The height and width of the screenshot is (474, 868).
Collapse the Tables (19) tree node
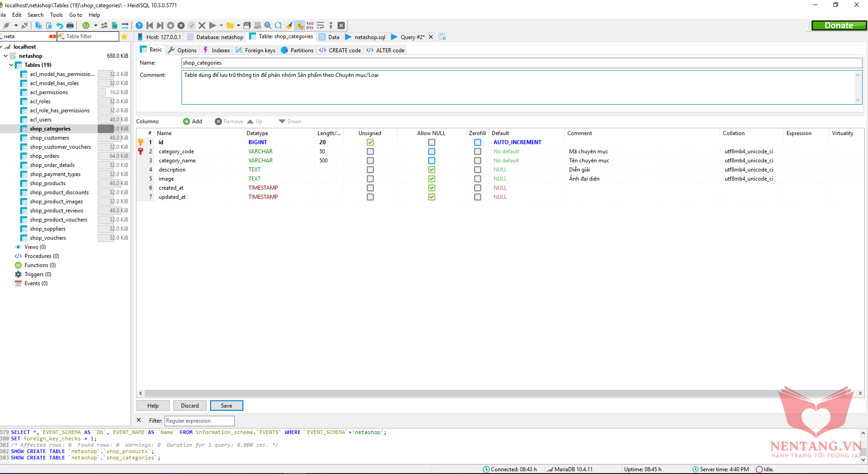point(11,65)
